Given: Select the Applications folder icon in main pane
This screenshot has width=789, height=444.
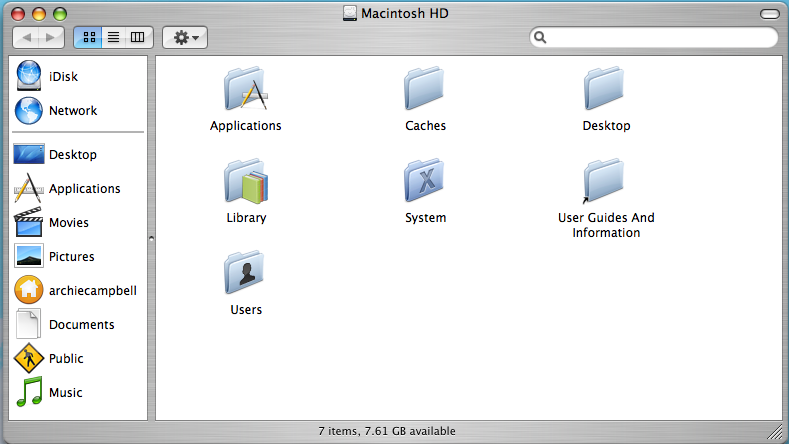Looking at the screenshot, I should [246, 89].
